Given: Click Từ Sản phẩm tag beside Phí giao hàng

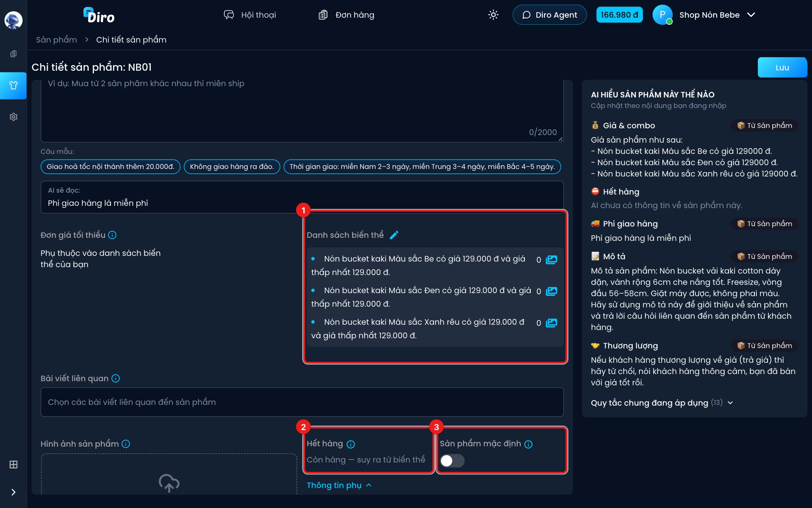Looking at the screenshot, I should tap(764, 224).
